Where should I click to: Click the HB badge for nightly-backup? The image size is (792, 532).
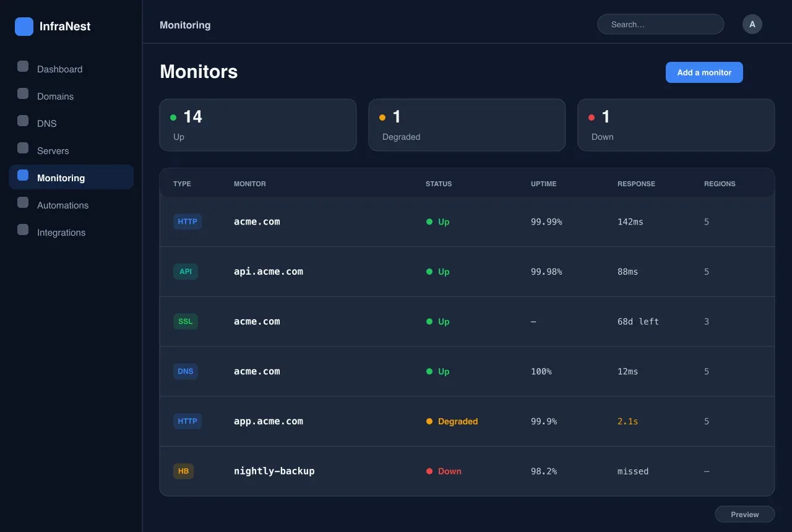[x=184, y=471]
